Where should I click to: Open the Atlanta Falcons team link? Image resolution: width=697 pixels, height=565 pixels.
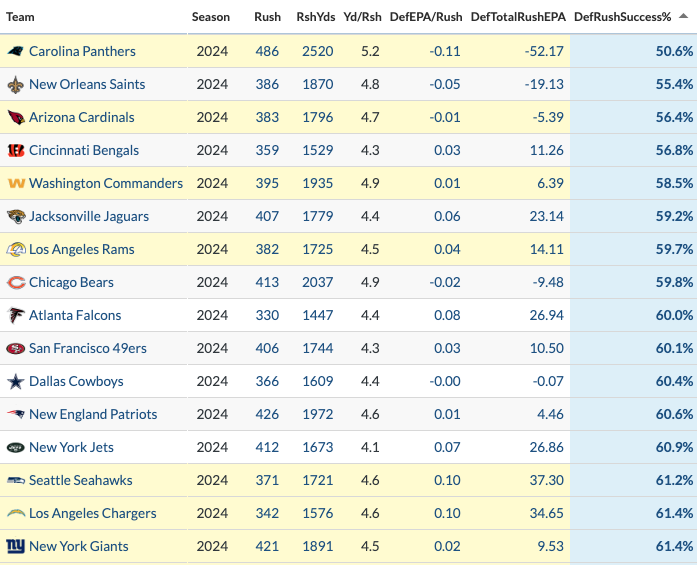[75, 315]
